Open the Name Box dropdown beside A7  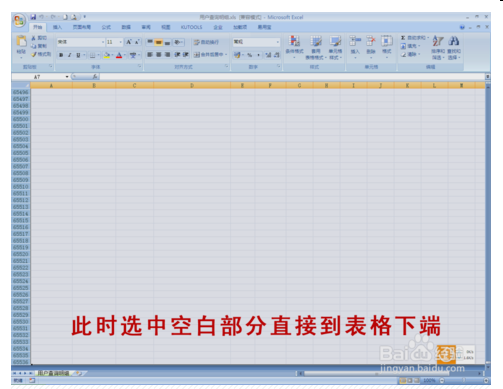click(x=67, y=77)
